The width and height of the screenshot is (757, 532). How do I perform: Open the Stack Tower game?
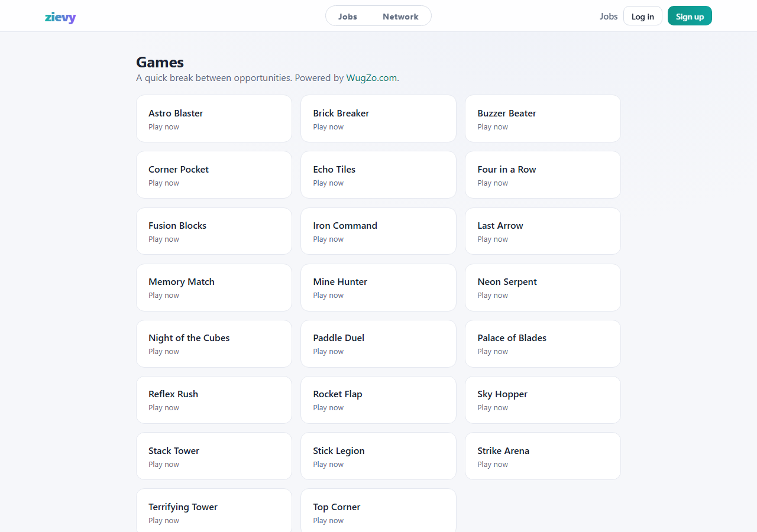(214, 456)
